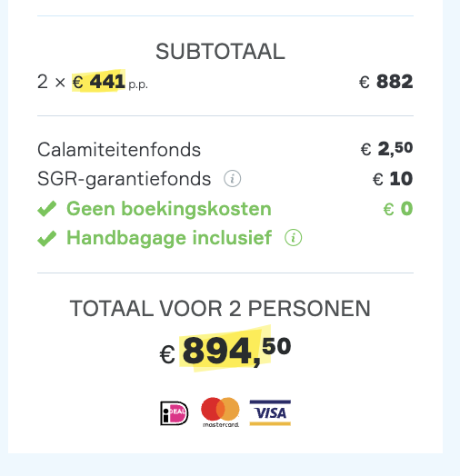
Task: Open the Handbagage inclusief info icon
Action: click(294, 237)
